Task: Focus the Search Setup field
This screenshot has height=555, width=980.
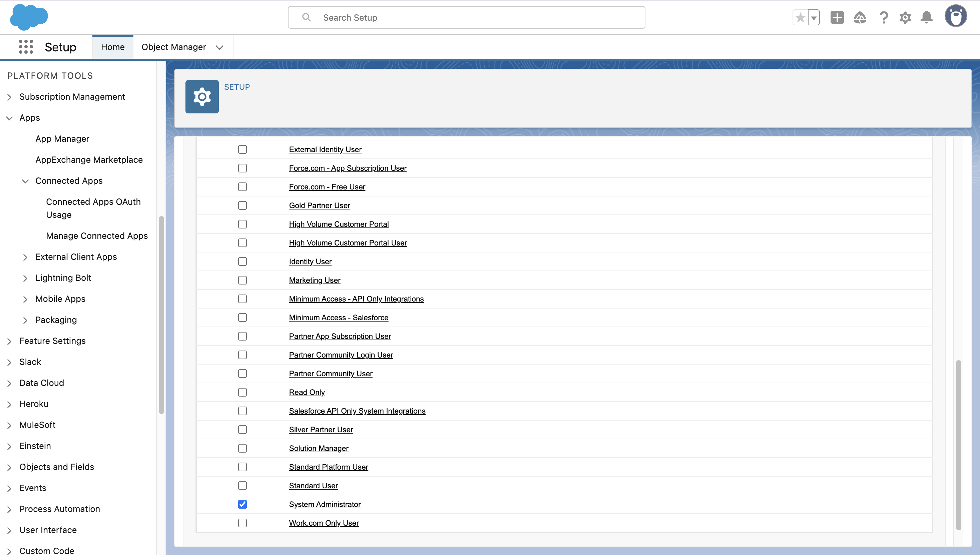Action: 466,18
